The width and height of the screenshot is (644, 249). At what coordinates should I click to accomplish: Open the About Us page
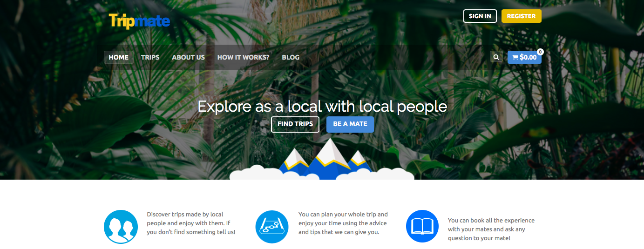pos(188,57)
